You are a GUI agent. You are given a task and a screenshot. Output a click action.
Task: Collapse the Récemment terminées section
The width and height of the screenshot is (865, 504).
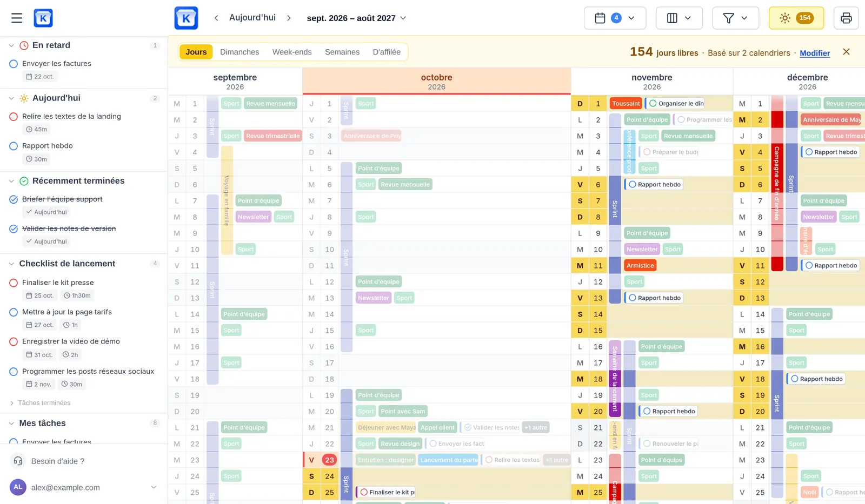[x=11, y=181]
